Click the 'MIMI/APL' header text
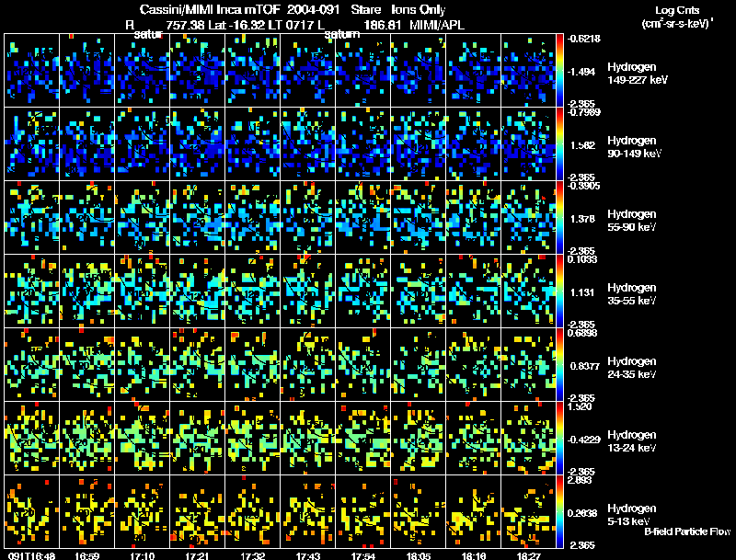This screenshot has height=560, width=736. click(x=437, y=25)
